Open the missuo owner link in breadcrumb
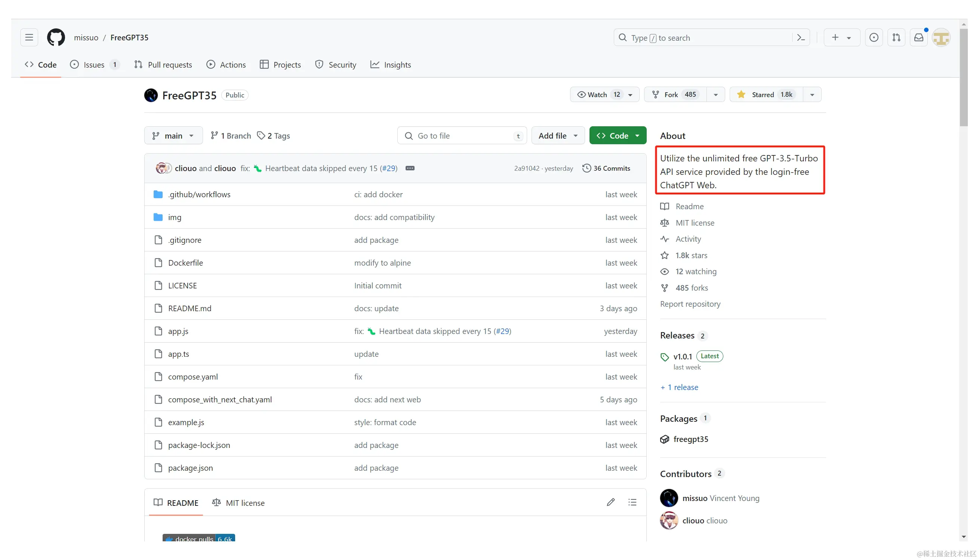 86,37
